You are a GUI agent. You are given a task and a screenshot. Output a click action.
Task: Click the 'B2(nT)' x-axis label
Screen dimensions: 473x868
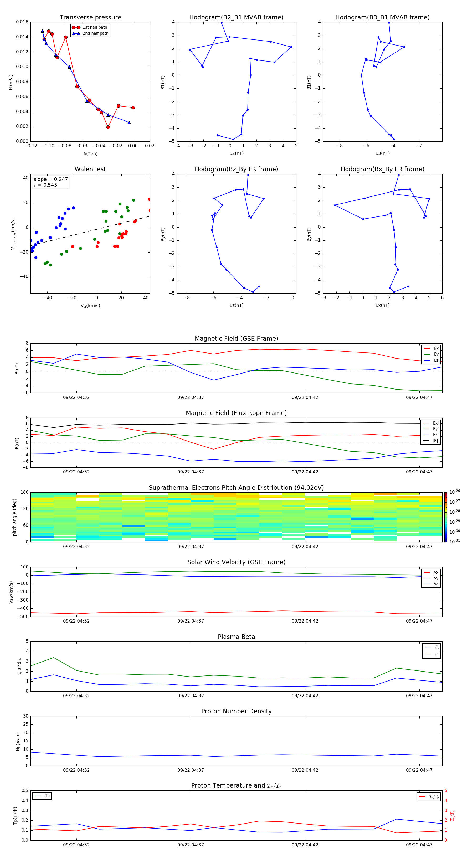(x=236, y=153)
